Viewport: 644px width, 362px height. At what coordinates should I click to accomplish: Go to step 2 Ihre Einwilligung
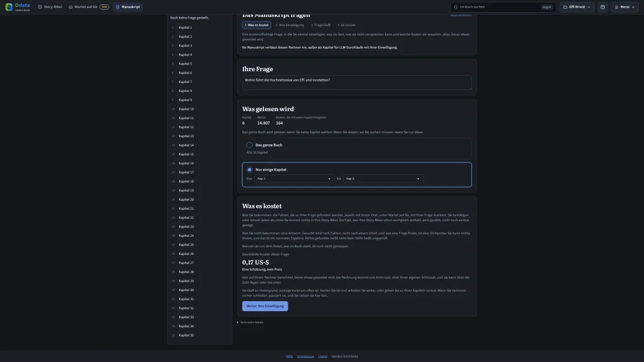pos(290,25)
